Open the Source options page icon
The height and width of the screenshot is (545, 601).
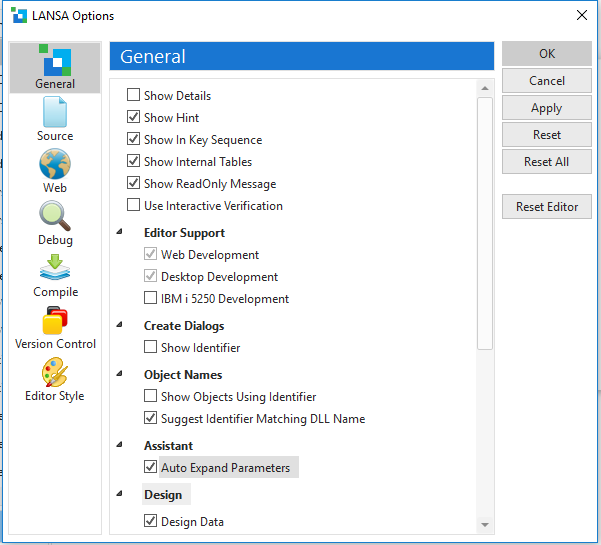(55, 112)
